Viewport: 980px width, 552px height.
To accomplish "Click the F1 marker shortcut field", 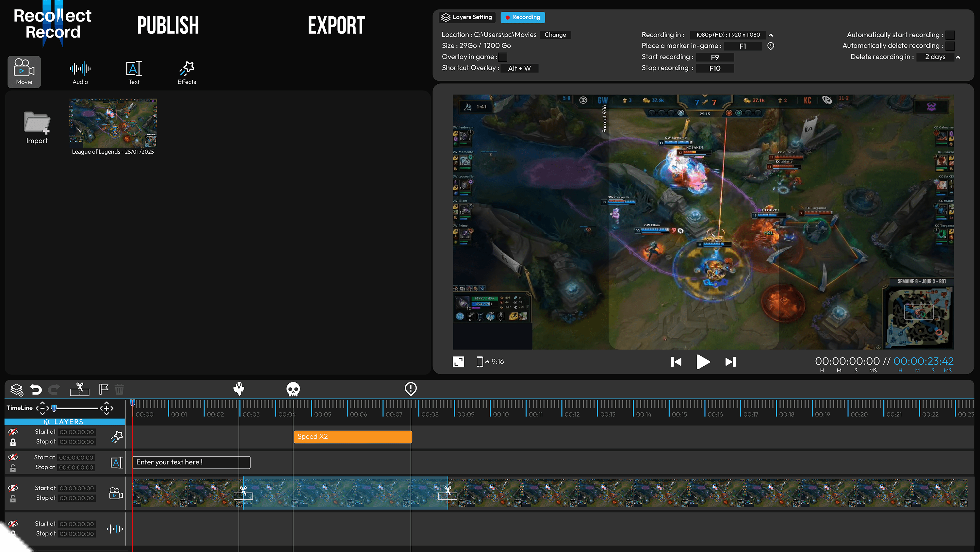I will click(743, 46).
